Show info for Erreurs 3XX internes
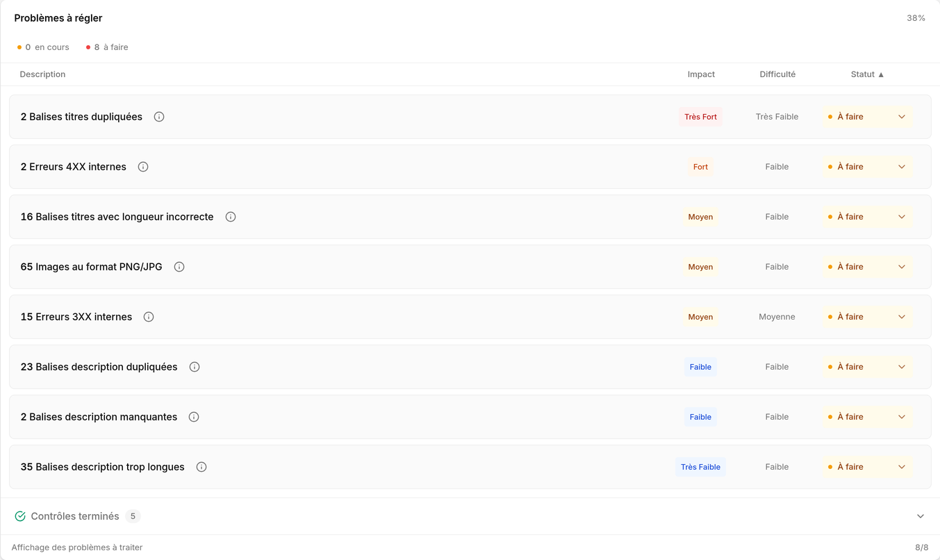 (x=149, y=317)
